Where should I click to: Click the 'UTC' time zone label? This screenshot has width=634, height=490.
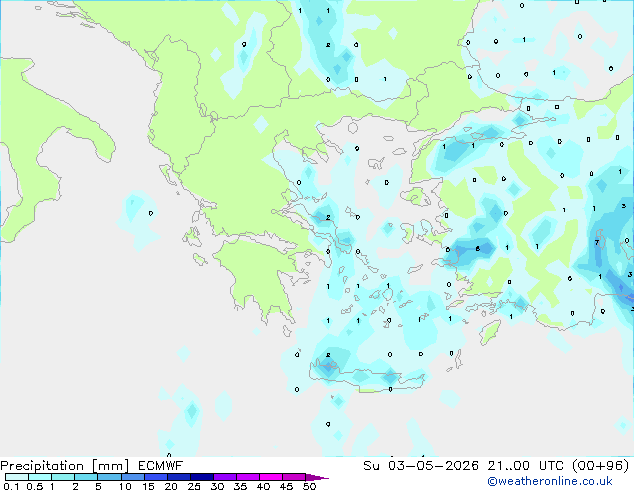pos(551,466)
